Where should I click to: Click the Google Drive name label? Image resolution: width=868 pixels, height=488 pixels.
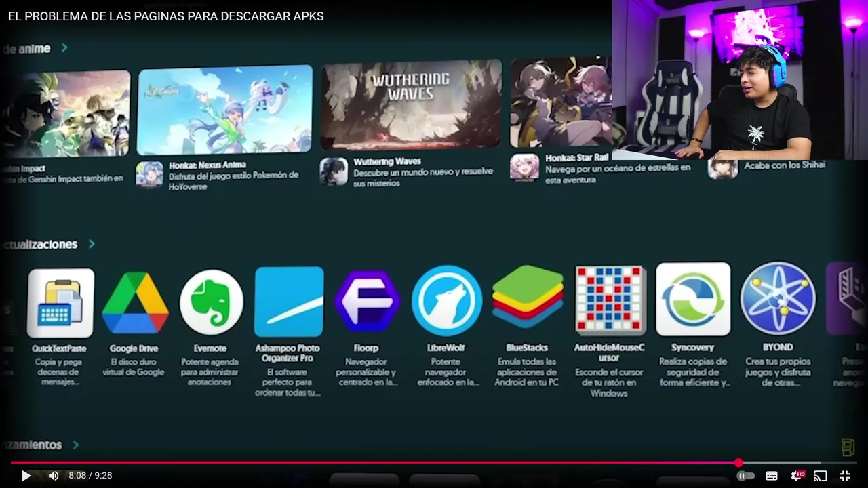pos(134,348)
